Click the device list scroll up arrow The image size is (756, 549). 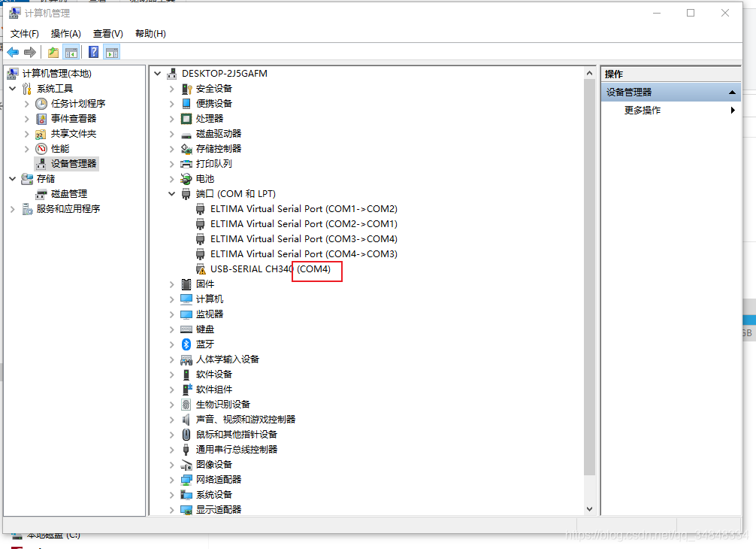[x=589, y=74]
